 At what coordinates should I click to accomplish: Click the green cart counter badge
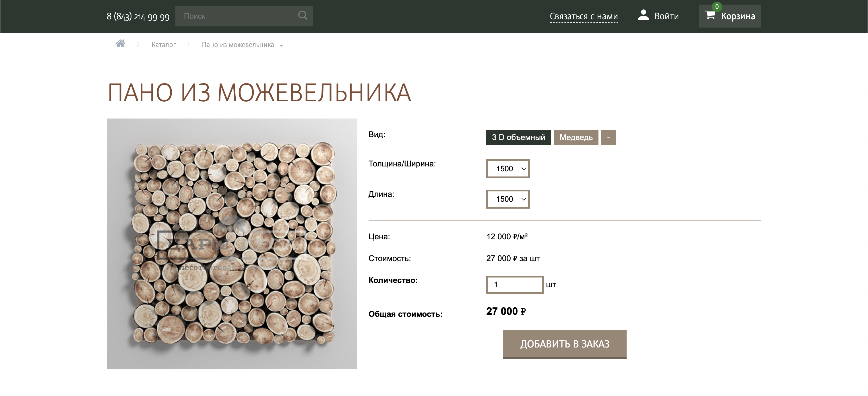pos(717,7)
